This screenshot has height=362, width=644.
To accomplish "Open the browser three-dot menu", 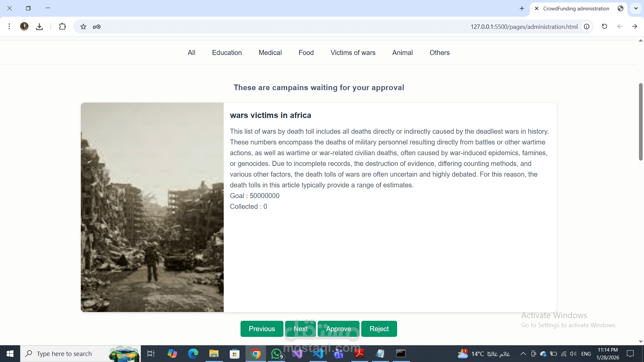I will click(9, 26).
